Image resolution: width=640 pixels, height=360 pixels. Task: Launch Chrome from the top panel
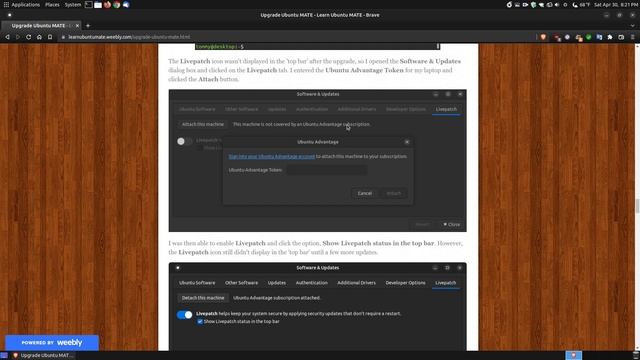point(117,5)
